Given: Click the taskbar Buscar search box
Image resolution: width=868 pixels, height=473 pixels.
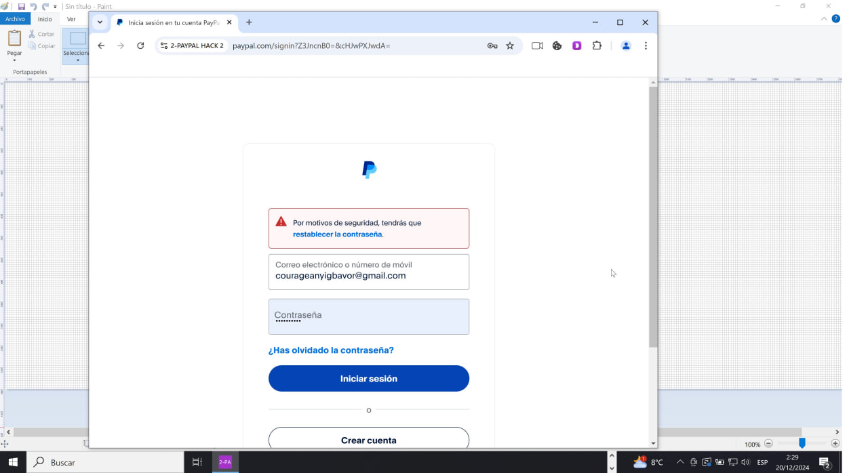Looking at the screenshot, I should coord(105,462).
